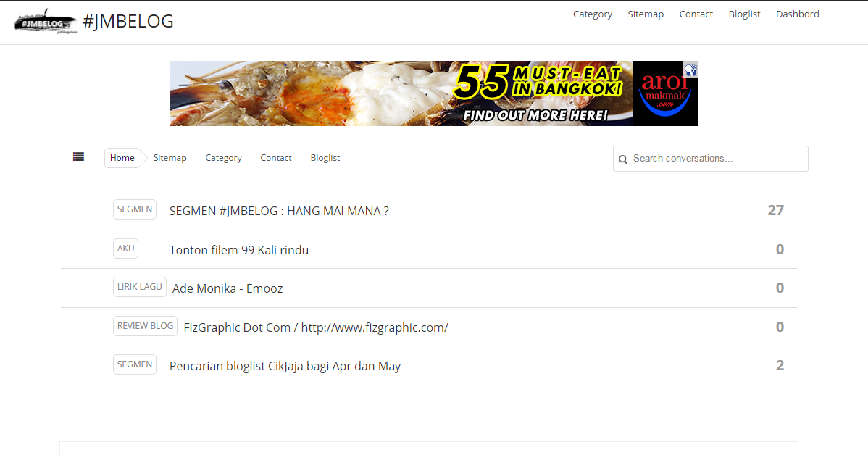Open post Tonton filem 99 Kali rindu
This screenshot has width=868, height=455.
239,250
